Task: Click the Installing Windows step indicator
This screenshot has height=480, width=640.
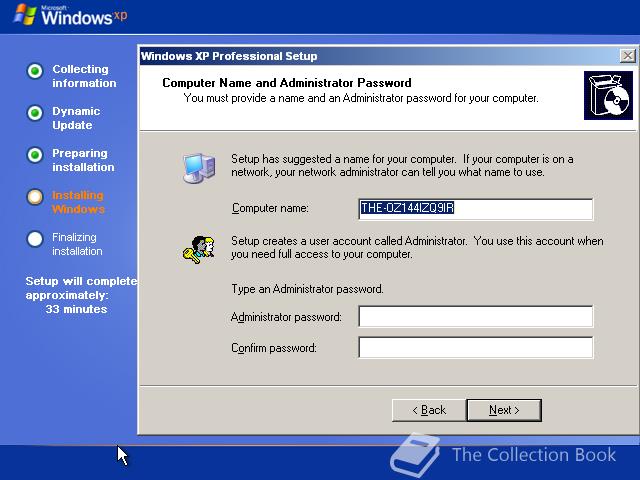Action: pyautogui.click(x=35, y=197)
